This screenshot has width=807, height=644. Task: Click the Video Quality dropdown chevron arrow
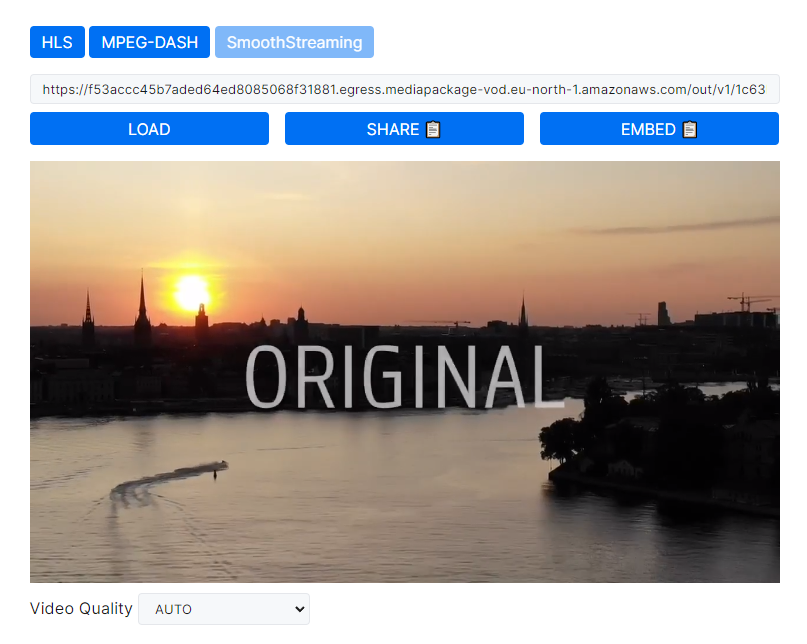(x=297, y=609)
